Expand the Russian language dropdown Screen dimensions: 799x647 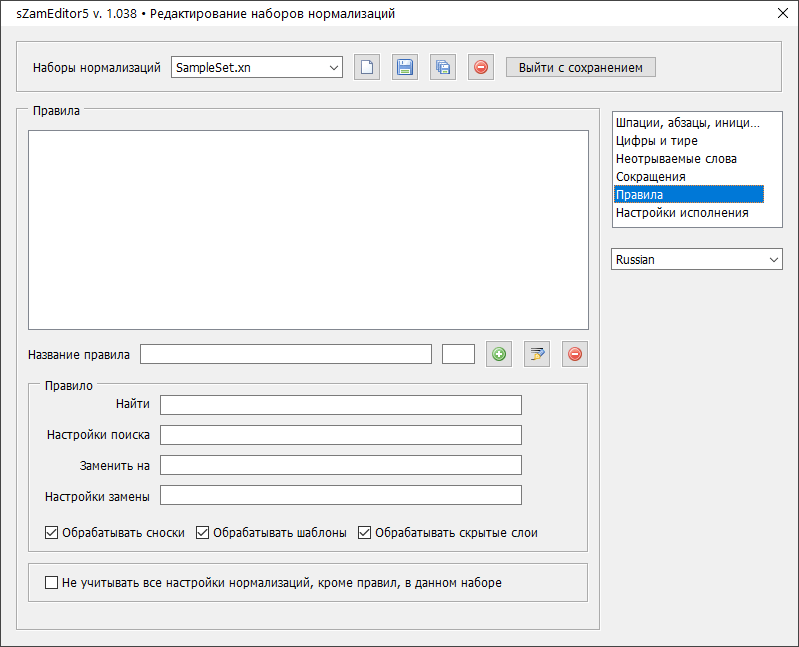coord(696,260)
